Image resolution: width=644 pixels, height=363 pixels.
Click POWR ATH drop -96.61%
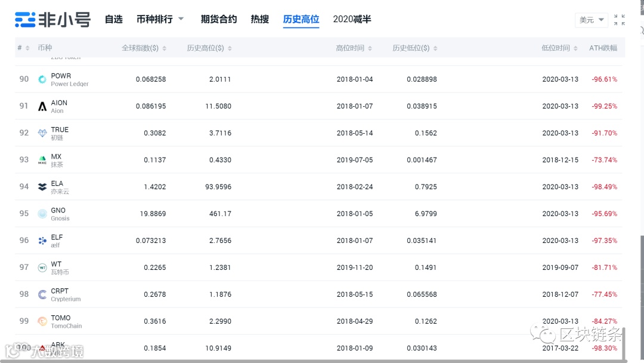point(604,79)
